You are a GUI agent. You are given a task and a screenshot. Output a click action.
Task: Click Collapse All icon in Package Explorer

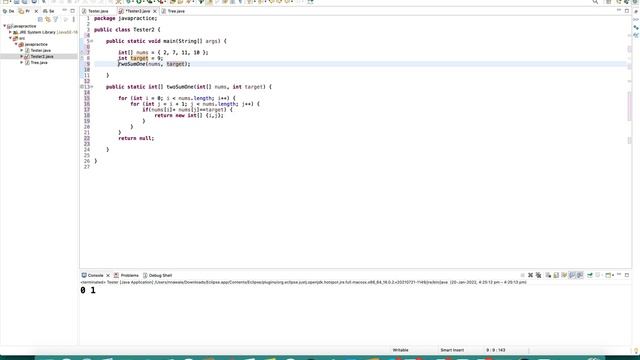point(40,19)
